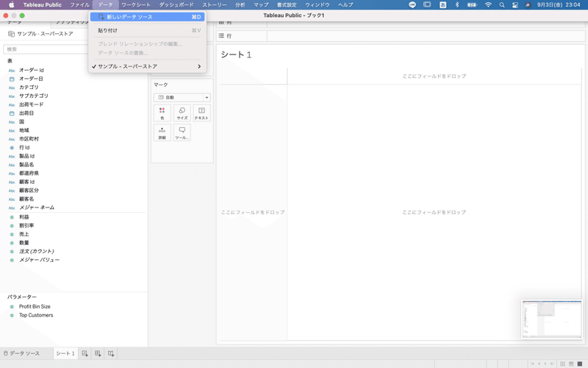This screenshot has width=588, height=368.
Task: Click the Text (テキスト) marks card button
Action: 201,113
